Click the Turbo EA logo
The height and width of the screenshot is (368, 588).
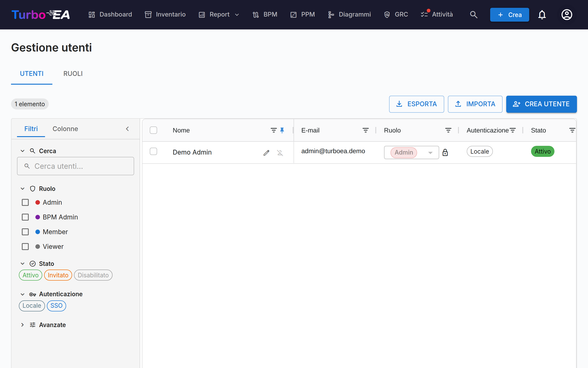(41, 14)
